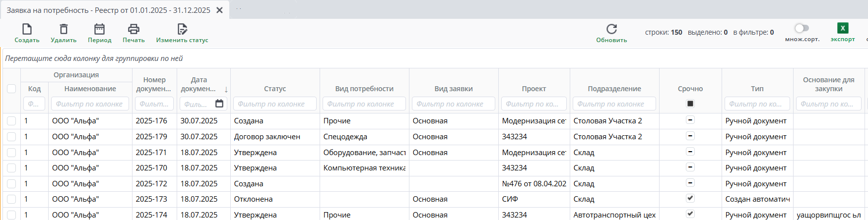
Task: Select the Заявка на потребность tab
Action: click(108, 10)
